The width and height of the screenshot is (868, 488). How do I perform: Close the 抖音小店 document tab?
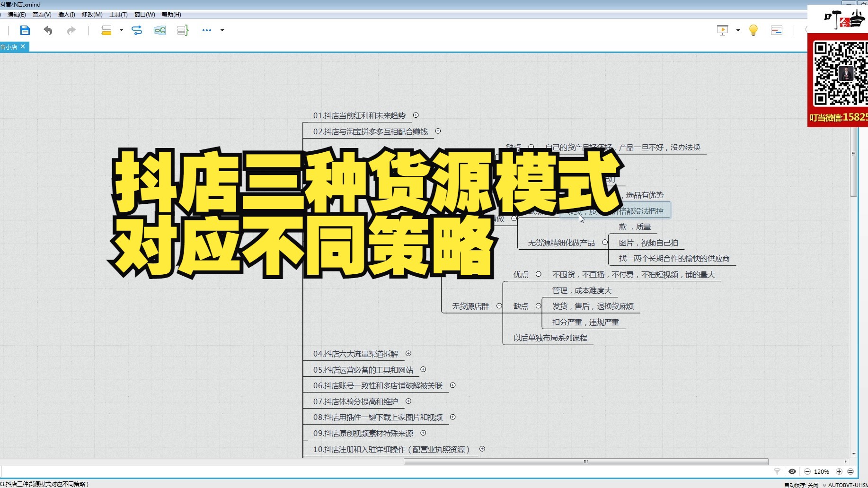click(22, 46)
